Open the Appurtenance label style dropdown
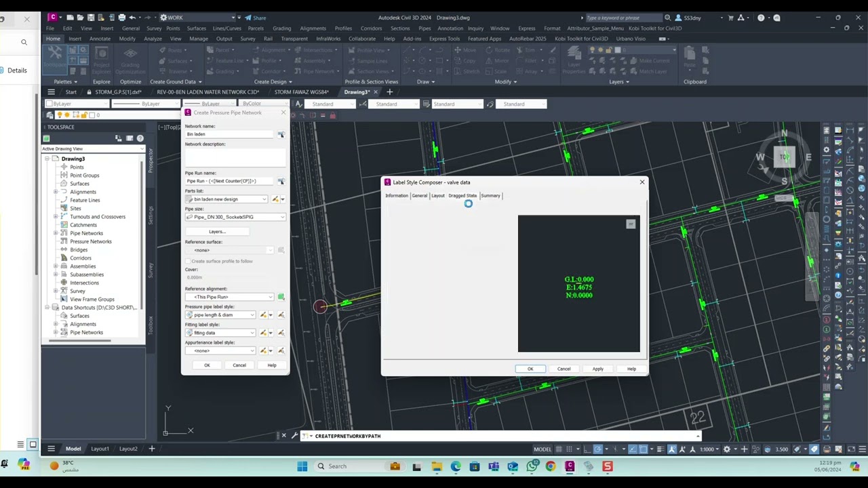 [x=220, y=350]
